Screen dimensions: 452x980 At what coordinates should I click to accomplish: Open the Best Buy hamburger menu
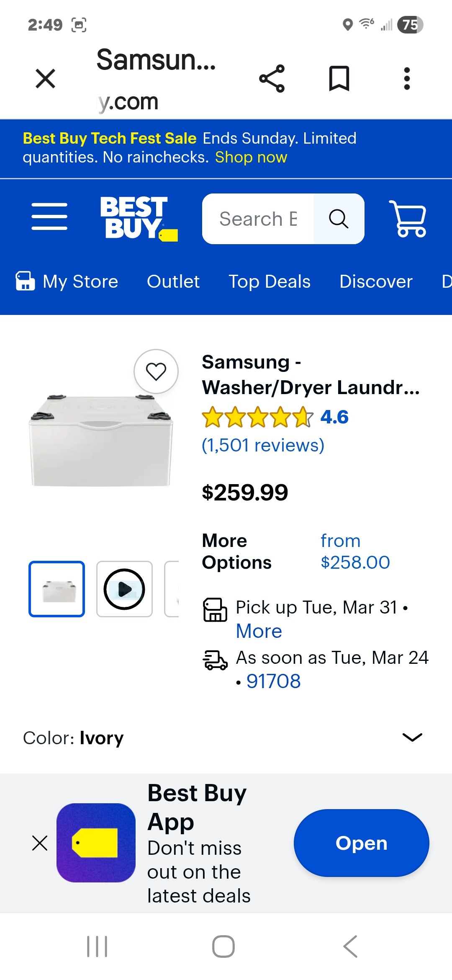point(49,217)
